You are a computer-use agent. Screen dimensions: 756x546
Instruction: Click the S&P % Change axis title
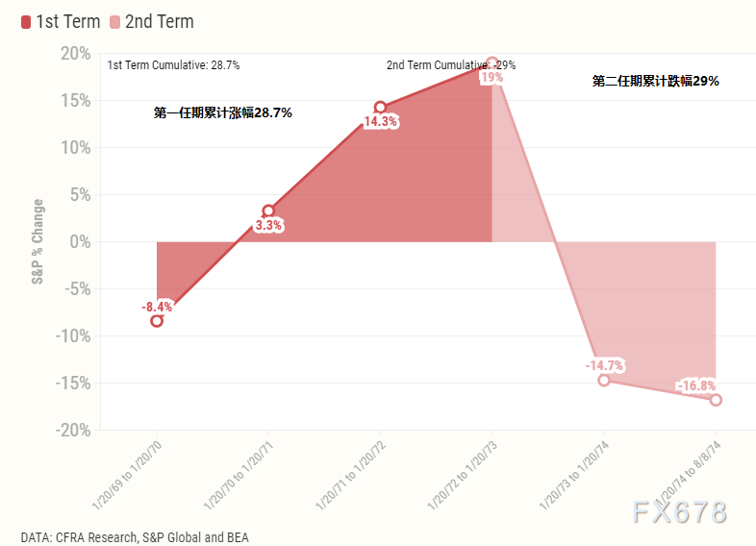[x=38, y=241]
